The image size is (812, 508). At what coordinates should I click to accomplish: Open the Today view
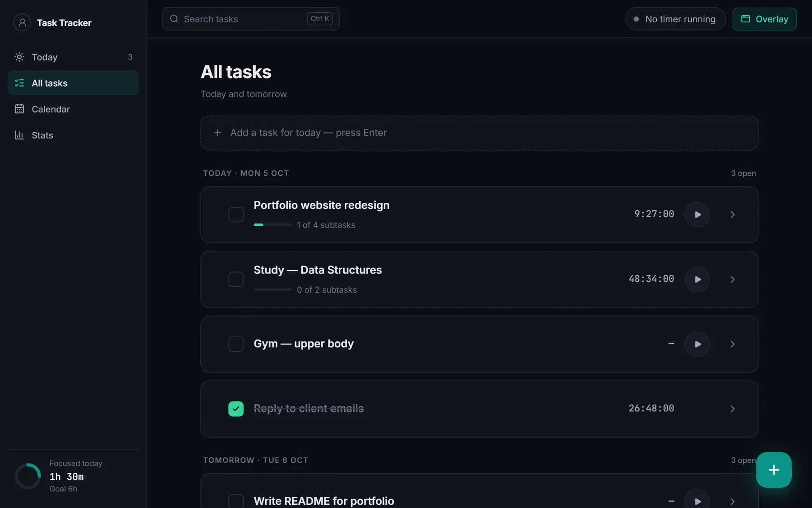(73, 57)
